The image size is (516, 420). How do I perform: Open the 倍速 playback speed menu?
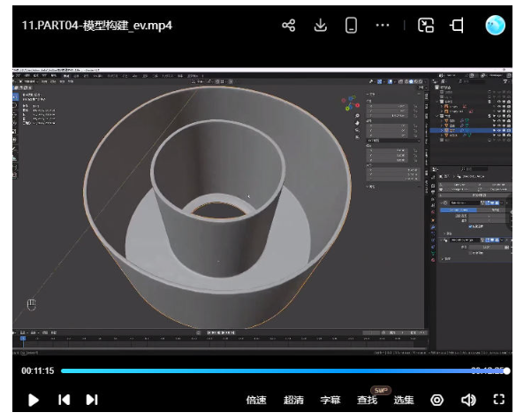[256, 400]
